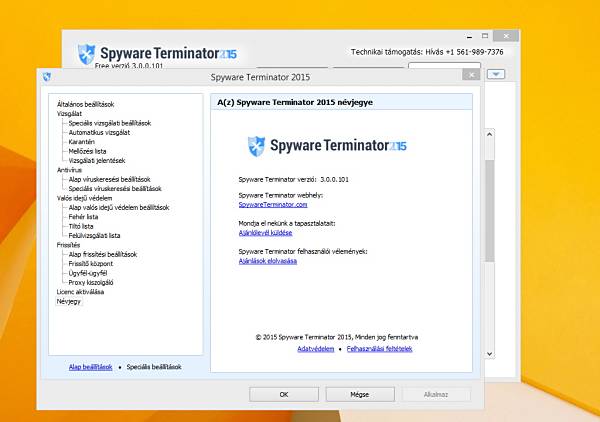600x422 pixels.
Task: Open Fehér lista
Action: pyautogui.click(x=83, y=217)
